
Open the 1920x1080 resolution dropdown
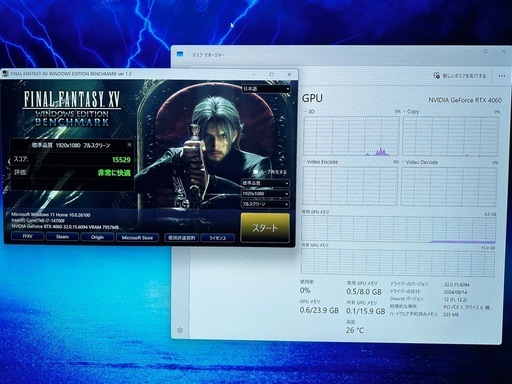[265, 194]
